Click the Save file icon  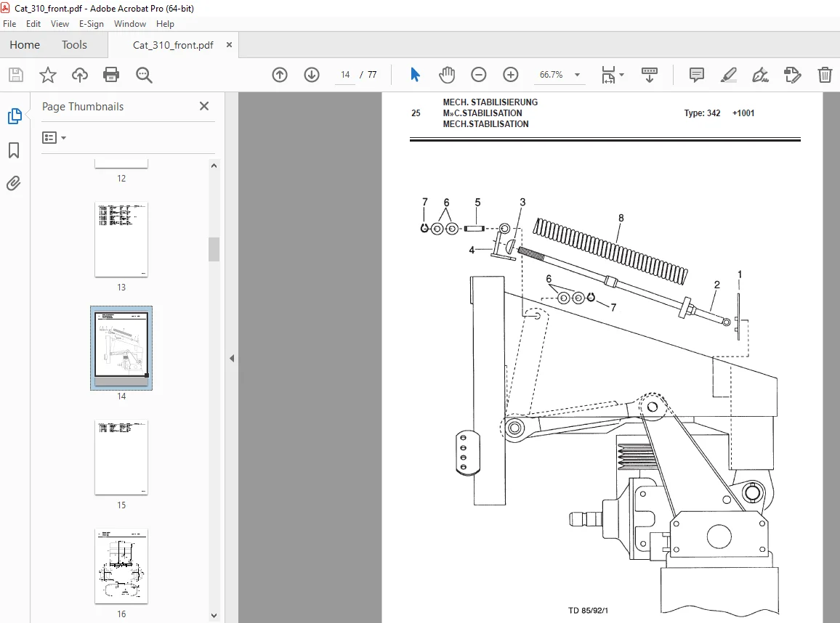(16, 75)
